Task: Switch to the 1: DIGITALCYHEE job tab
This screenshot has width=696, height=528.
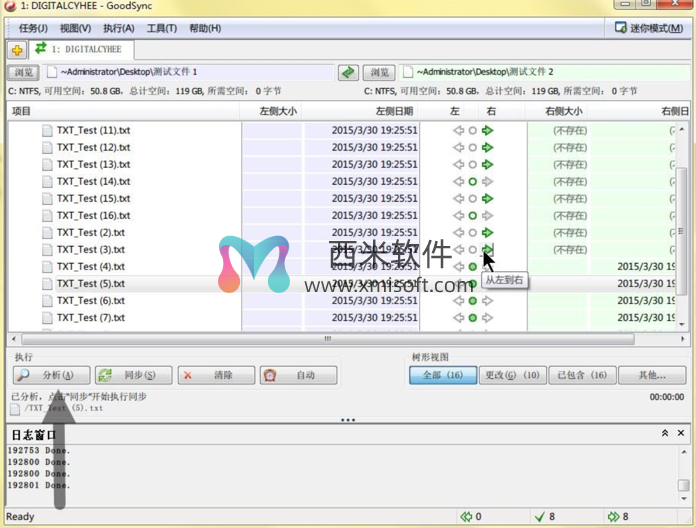Action: pyautogui.click(x=81, y=49)
